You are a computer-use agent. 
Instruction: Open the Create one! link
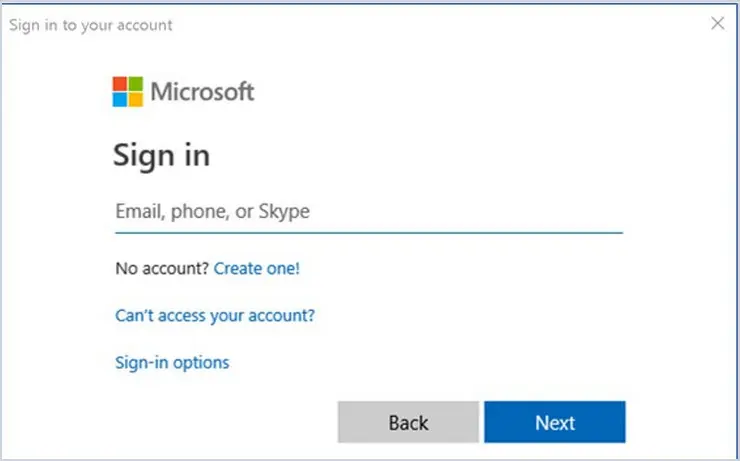[257, 268]
